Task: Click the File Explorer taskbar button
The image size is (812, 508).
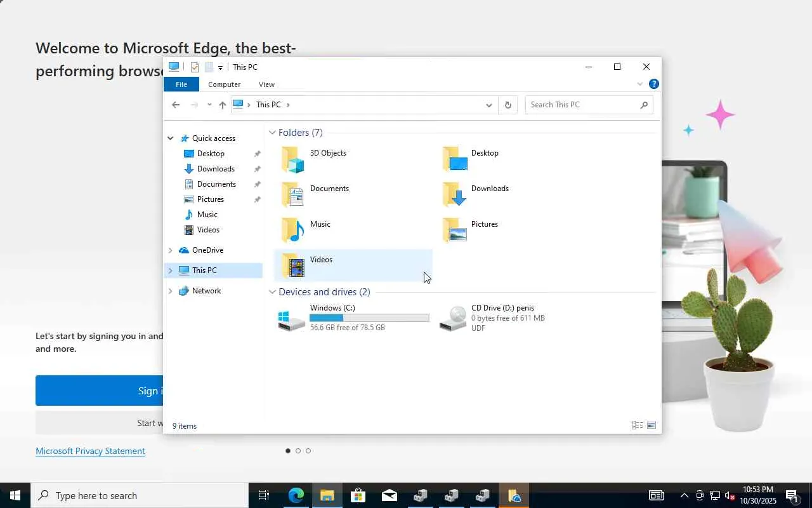Action: 327,495
